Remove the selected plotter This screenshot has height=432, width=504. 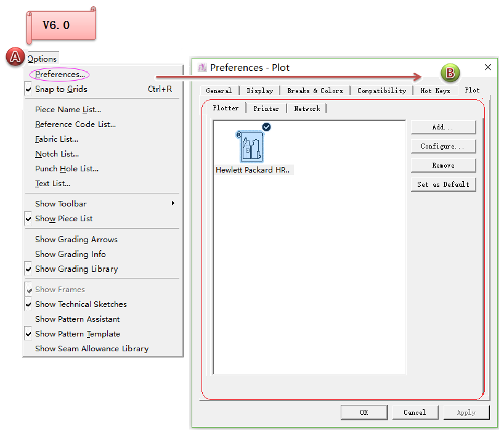pyautogui.click(x=443, y=165)
